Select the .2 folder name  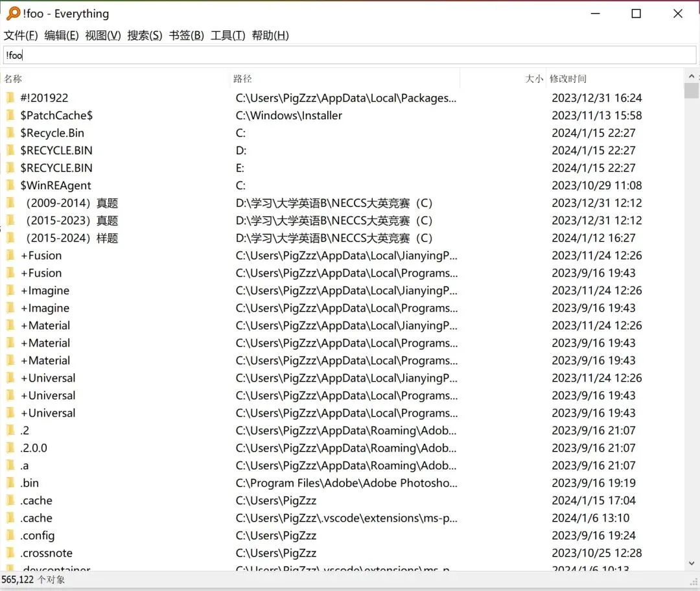(25, 430)
